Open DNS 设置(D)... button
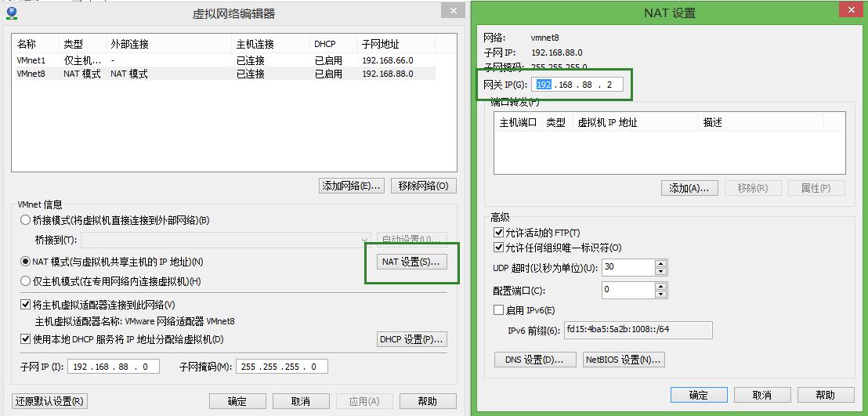Screen dimensions: 868x416 pyautogui.click(x=535, y=360)
